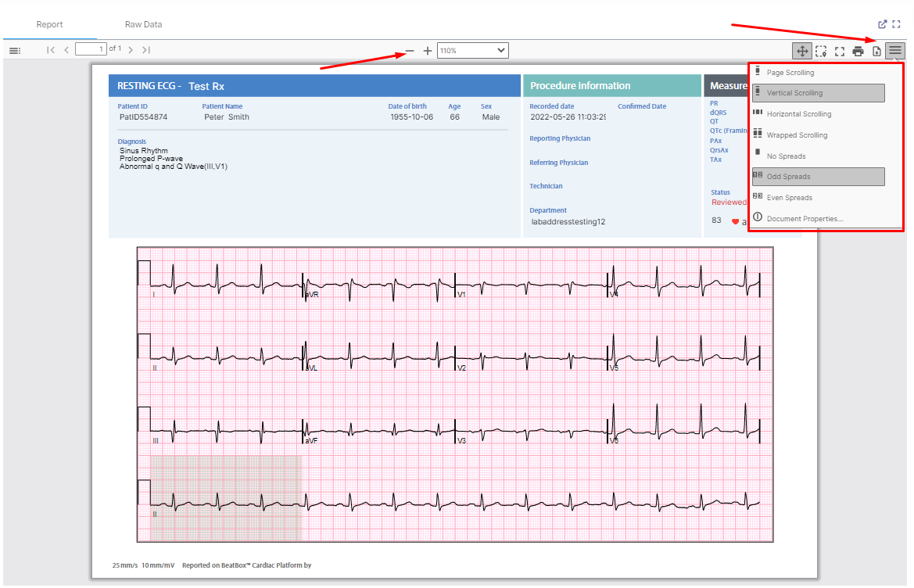Switch to Odd Spreads layout
914x588 pixels.
[819, 177]
